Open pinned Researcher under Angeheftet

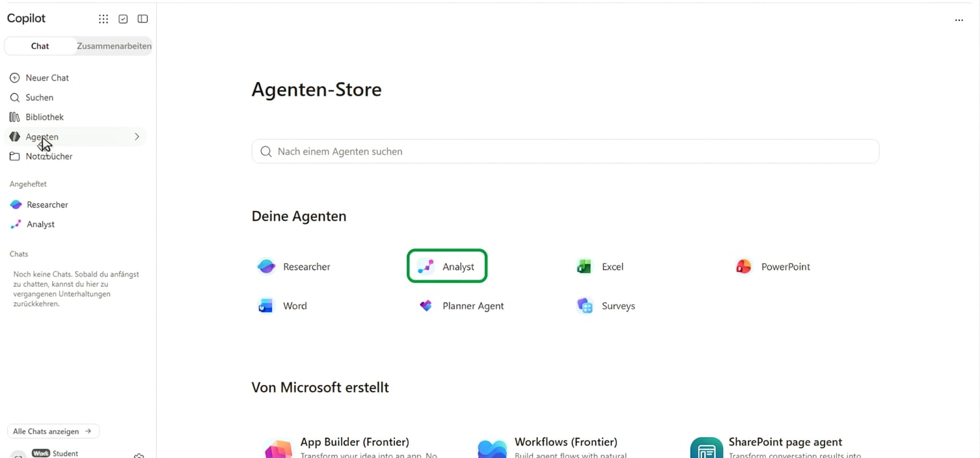[x=75, y=204]
